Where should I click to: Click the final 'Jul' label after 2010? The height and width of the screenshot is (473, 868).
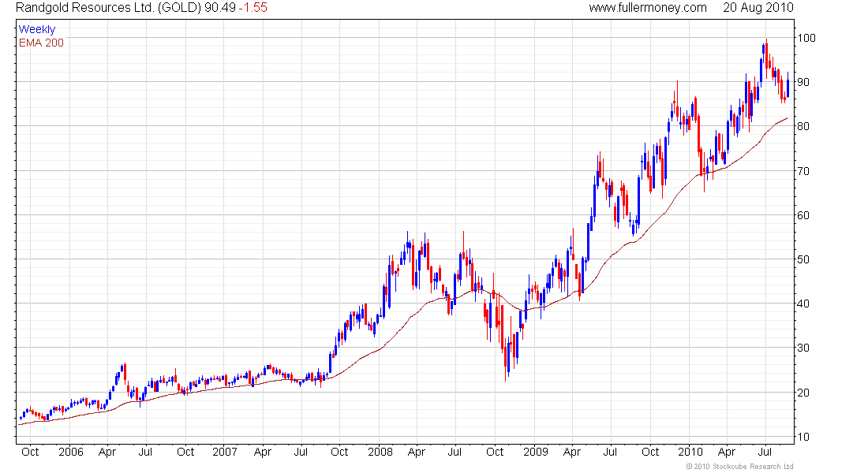765,452
